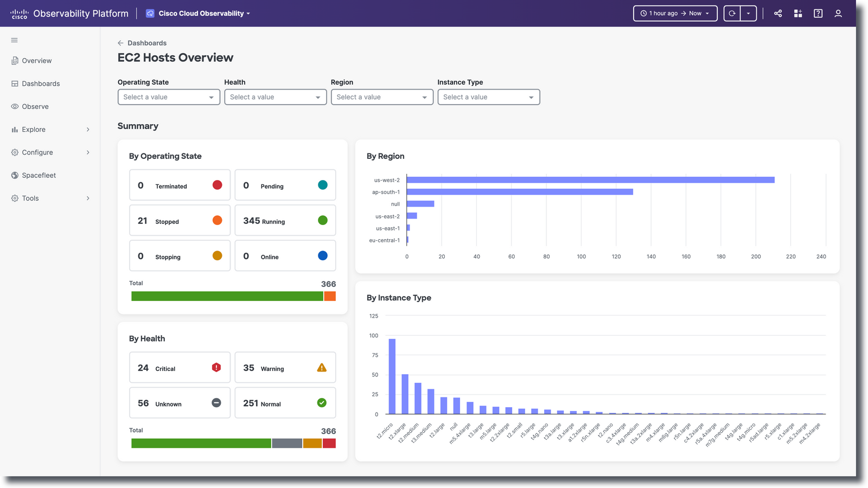Open the Operating State dropdown
Screen dimensions: 868x488
click(168, 97)
